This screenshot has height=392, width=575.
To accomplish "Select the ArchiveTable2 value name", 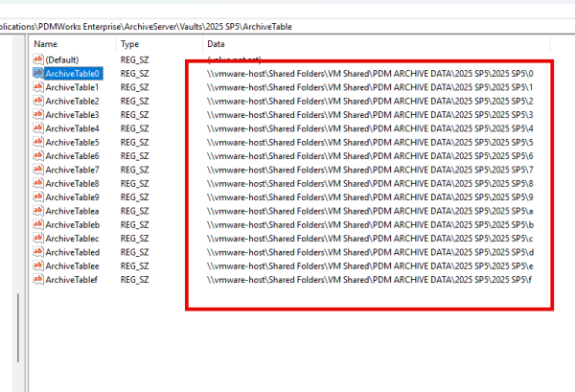I will (x=72, y=102).
